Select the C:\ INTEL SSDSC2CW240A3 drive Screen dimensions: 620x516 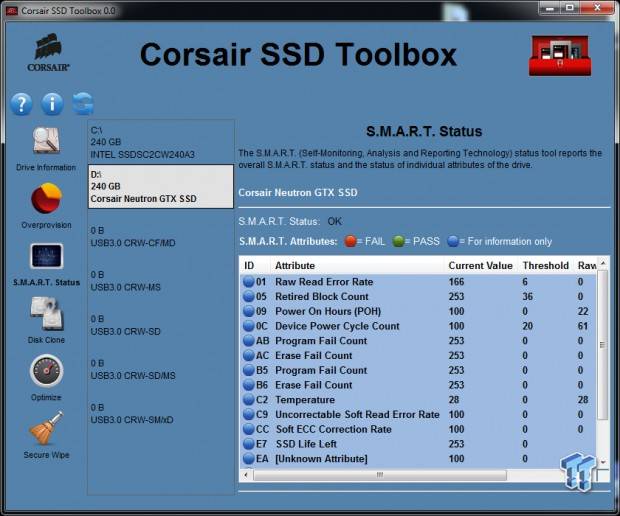(x=161, y=142)
